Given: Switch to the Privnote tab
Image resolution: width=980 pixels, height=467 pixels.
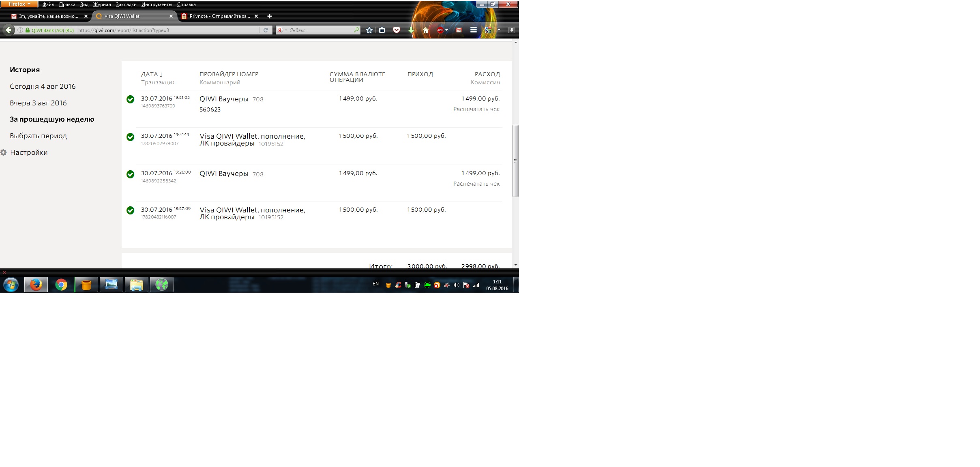Looking at the screenshot, I should tap(220, 16).
